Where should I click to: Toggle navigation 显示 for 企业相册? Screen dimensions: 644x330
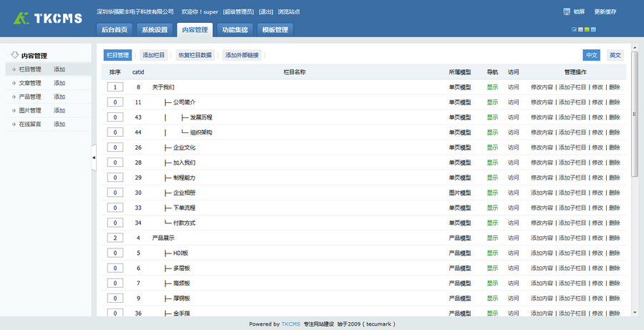tap(492, 193)
